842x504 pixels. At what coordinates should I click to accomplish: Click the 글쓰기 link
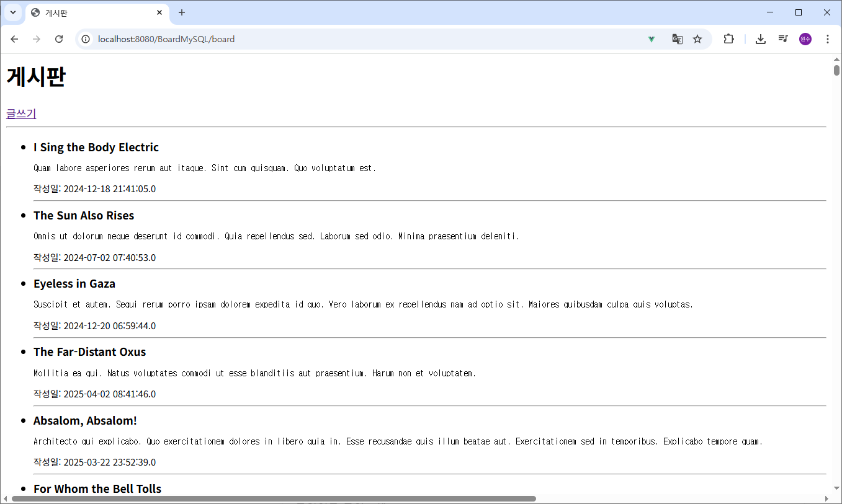[21, 113]
